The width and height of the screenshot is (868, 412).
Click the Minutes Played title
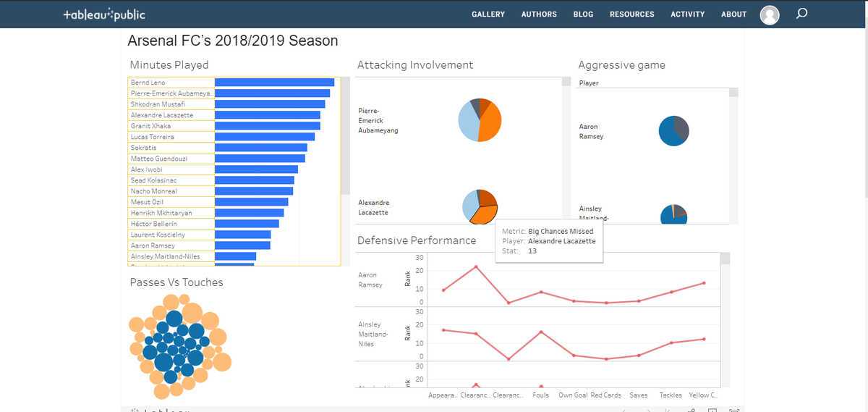[x=169, y=65]
